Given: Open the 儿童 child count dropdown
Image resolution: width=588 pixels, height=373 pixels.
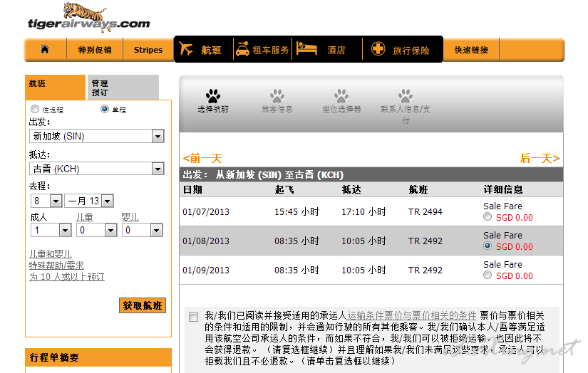Looking at the screenshot, I should click(96, 230).
